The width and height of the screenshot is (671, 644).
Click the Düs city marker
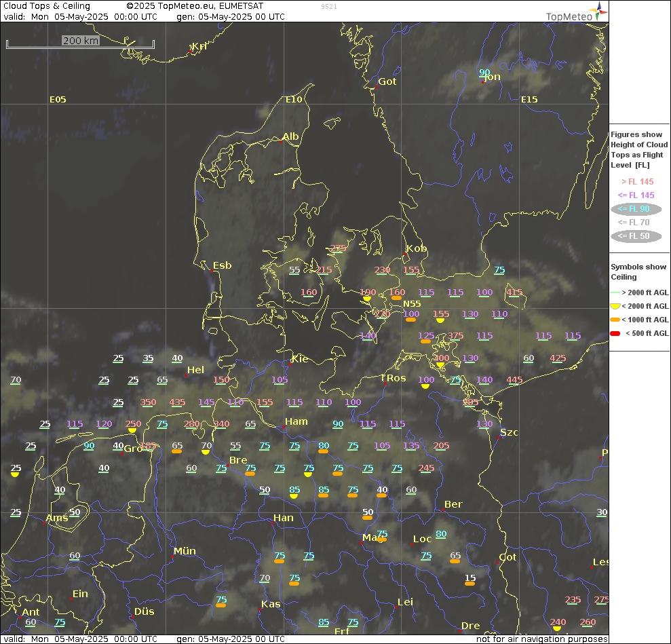tap(133, 617)
